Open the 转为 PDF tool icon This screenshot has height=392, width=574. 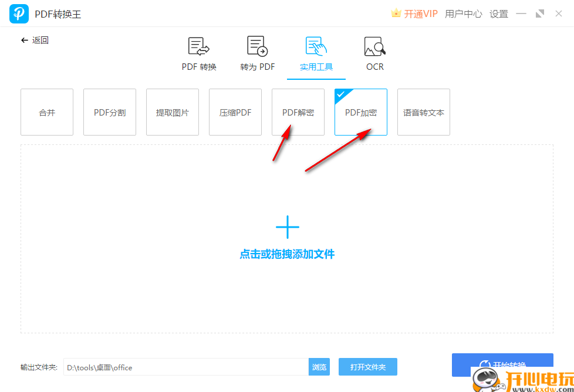click(257, 46)
